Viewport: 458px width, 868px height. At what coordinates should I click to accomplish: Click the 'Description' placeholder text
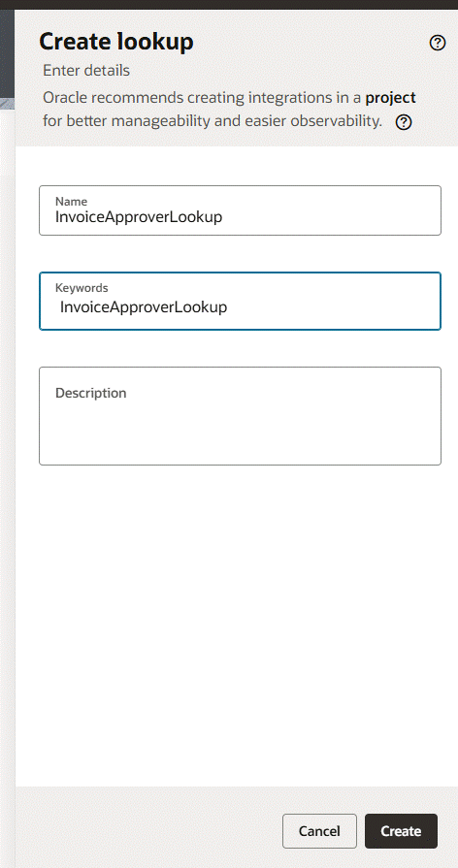pyautogui.click(x=91, y=393)
